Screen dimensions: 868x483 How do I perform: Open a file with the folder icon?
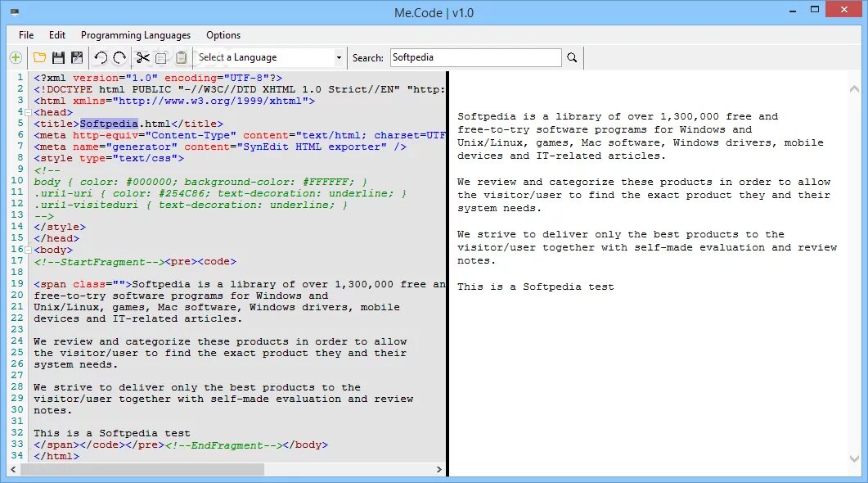pos(39,57)
